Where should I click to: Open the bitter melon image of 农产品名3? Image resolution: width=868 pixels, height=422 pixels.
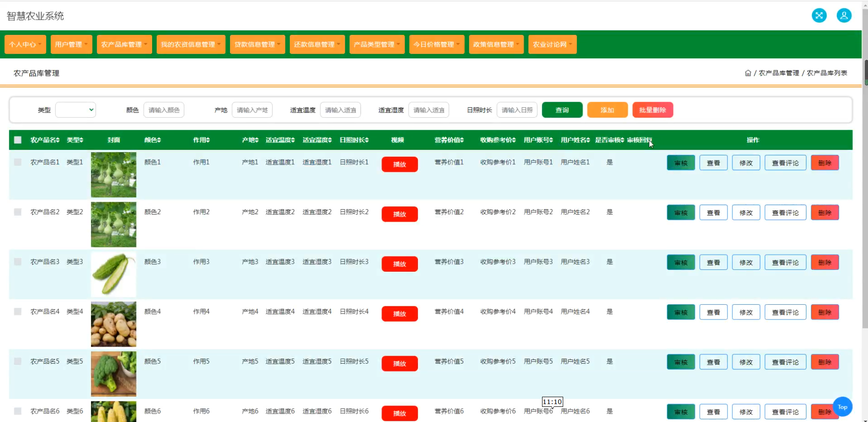coord(114,274)
